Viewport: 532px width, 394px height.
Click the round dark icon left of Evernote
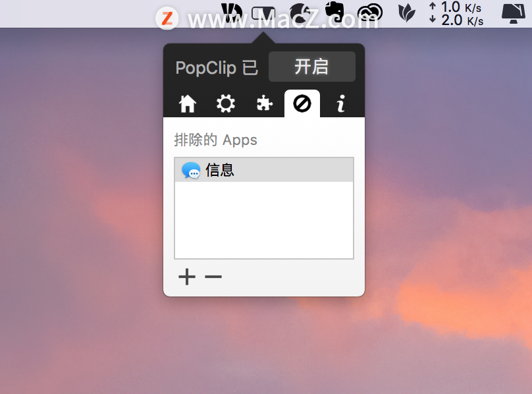(301, 13)
